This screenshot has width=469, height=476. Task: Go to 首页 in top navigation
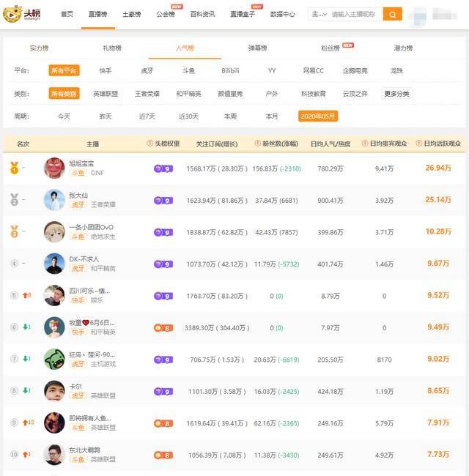tap(67, 14)
